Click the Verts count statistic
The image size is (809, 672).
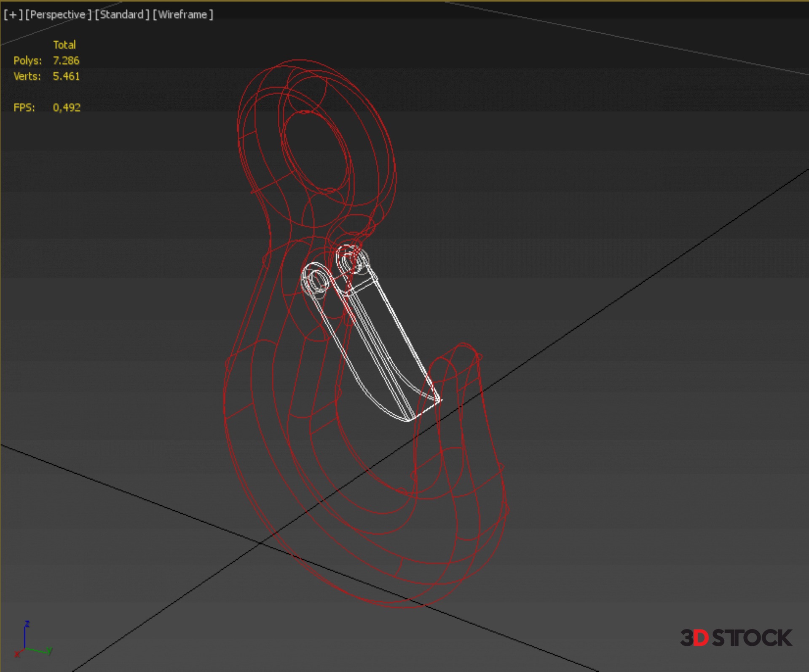66,76
